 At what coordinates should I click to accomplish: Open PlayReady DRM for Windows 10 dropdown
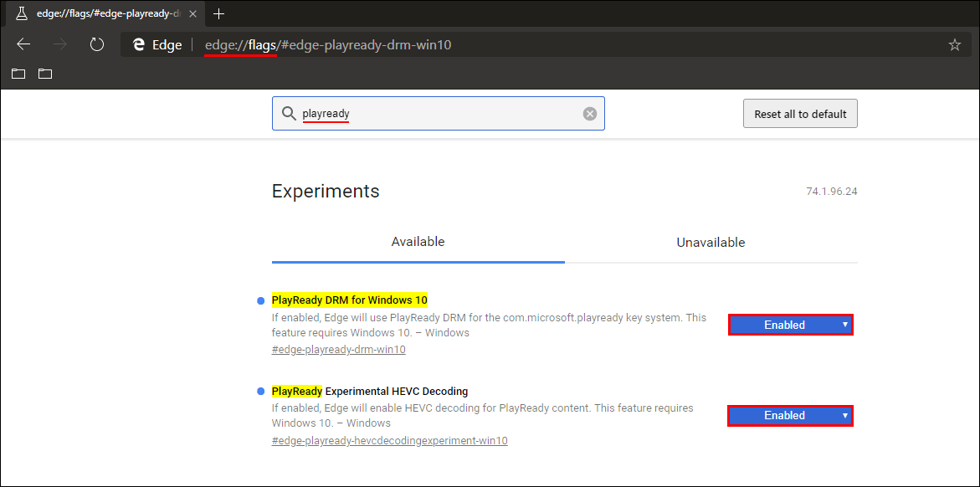point(791,325)
